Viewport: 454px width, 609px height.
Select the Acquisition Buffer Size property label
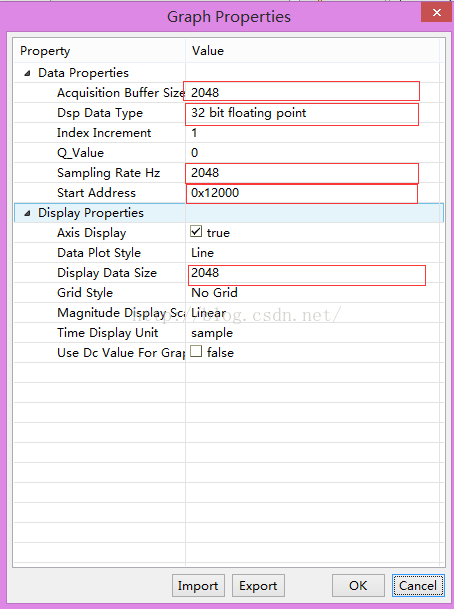(121, 93)
